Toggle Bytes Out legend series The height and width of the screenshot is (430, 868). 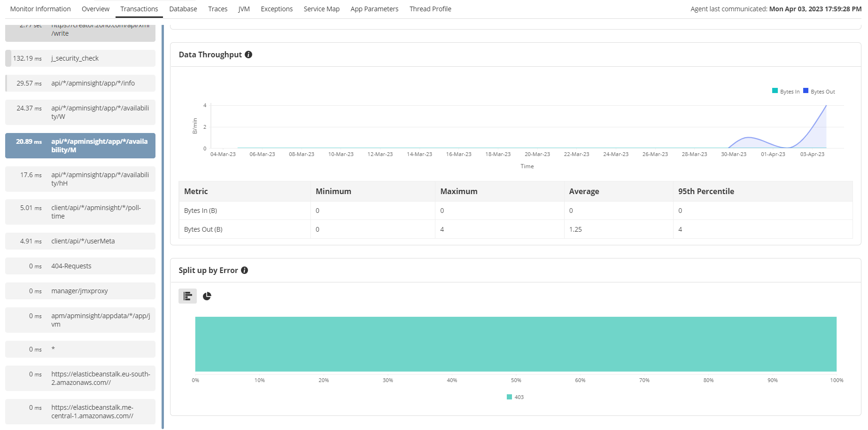[819, 92]
